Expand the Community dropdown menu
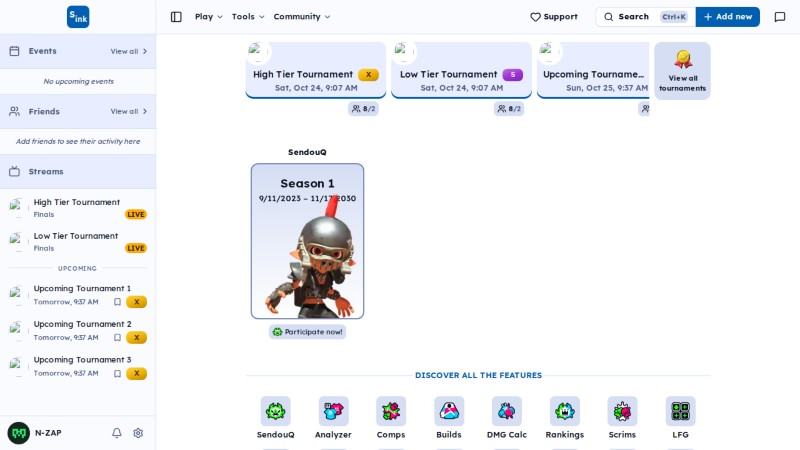This screenshot has width=800, height=450. (302, 17)
